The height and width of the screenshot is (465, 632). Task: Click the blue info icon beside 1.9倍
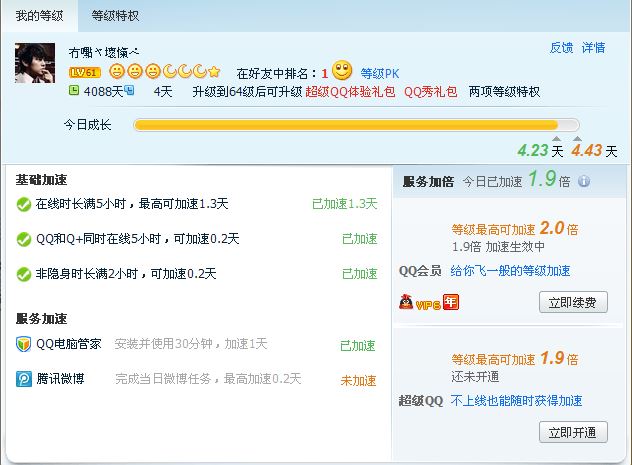pyautogui.click(x=584, y=181)
